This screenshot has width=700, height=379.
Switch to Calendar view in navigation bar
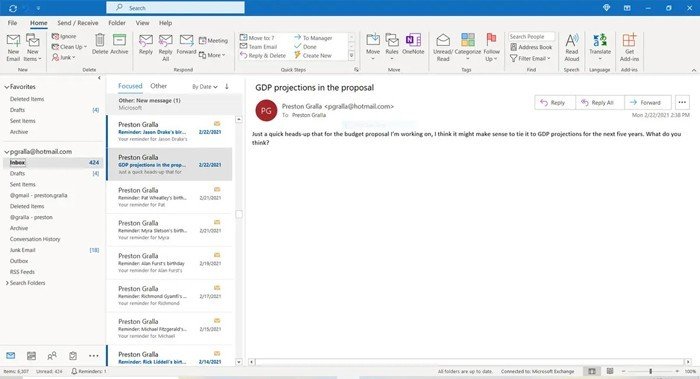31,356
